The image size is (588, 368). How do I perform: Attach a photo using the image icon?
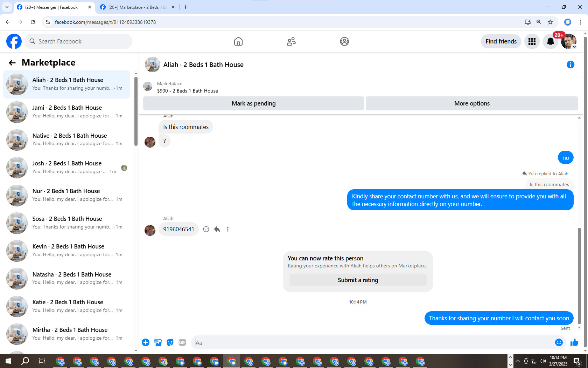coord(158,342)
